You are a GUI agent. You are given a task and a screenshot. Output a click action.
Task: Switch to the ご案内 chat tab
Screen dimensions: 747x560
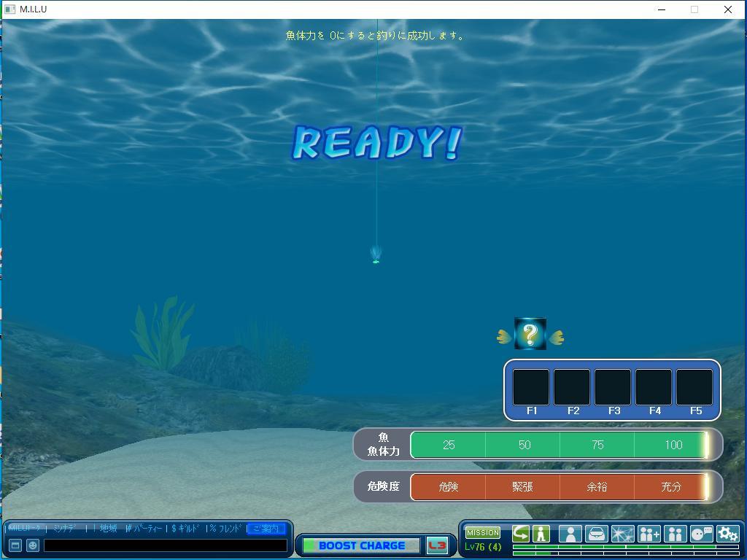[x=266, y=529]
